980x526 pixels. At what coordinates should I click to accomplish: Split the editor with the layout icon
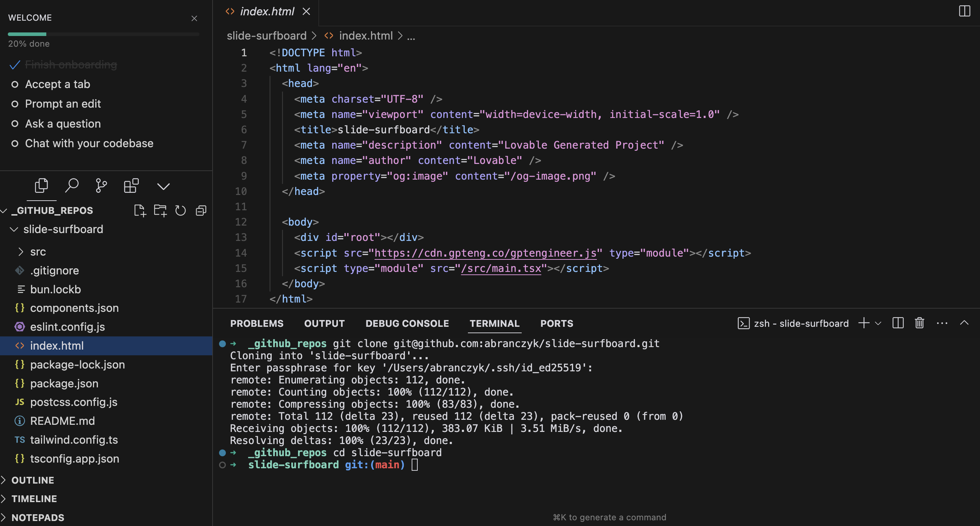(x=964, y=11)
